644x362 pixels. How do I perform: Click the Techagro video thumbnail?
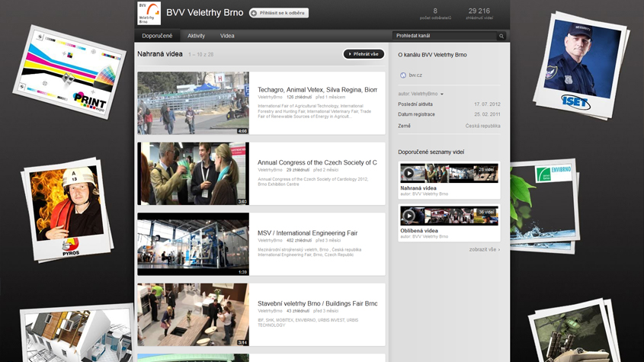[193, 103]
